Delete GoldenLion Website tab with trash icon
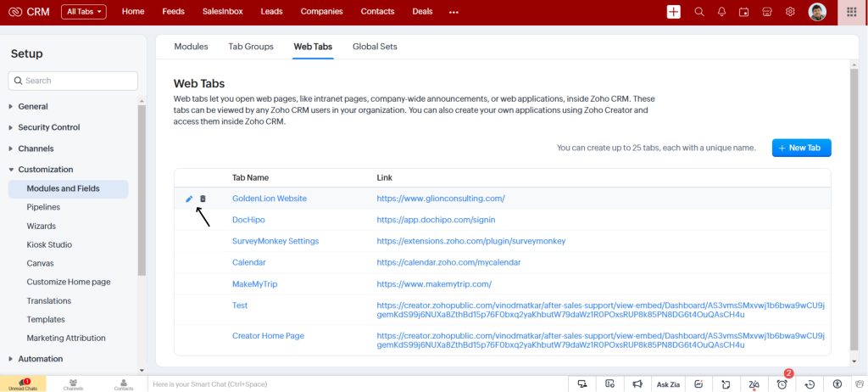868x392 pixels. click(x=203, y=199)
